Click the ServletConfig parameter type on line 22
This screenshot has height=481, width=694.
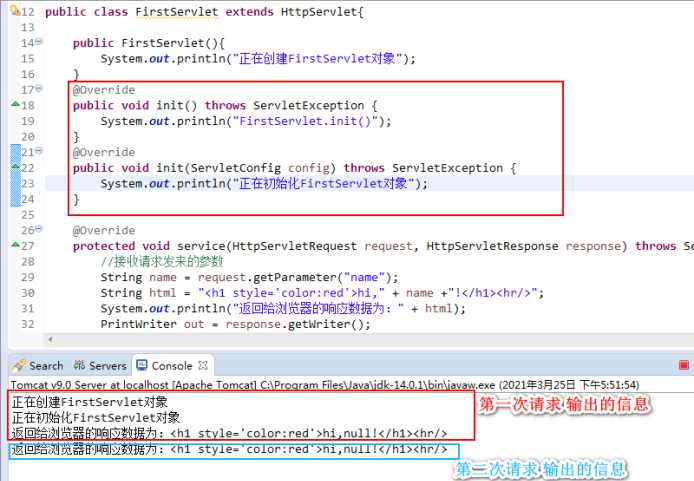click(236, 168)
